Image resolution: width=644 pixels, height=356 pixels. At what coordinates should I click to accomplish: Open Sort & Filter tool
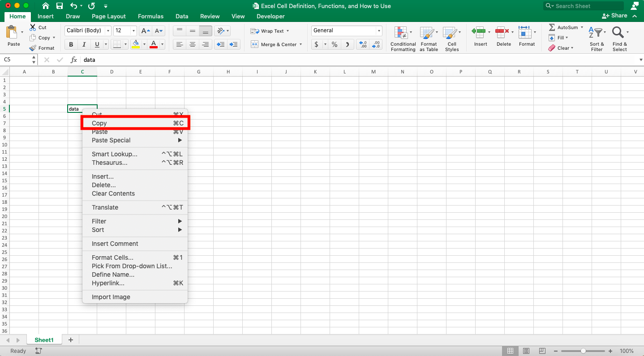pyautogui.click(x=597, y=39)
